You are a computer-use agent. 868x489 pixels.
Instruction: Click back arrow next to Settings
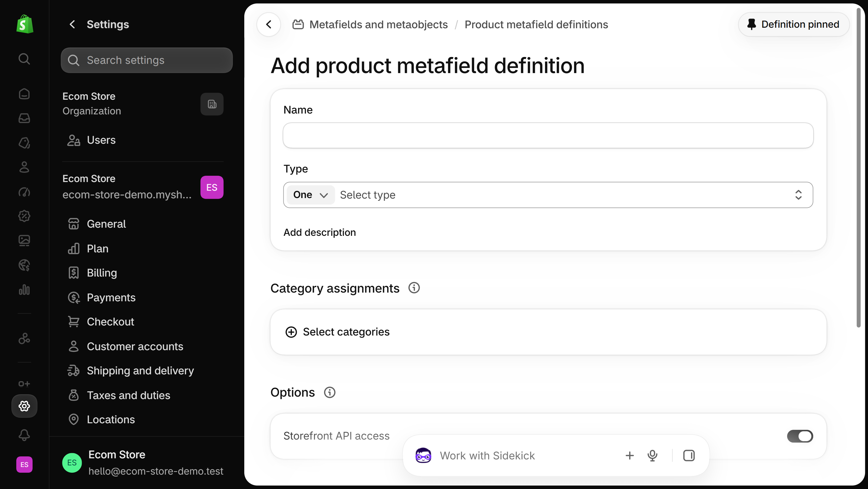click(x=72, y=24)
